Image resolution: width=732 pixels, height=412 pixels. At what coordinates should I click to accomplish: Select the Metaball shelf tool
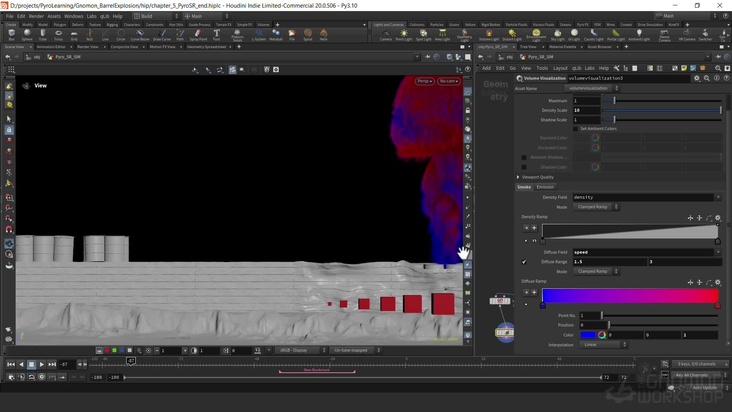point(276,35)
